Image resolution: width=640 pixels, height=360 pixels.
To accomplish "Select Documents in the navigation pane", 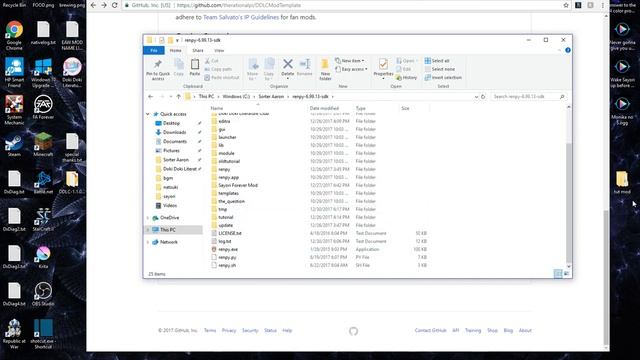I will (x=175, y=142).
